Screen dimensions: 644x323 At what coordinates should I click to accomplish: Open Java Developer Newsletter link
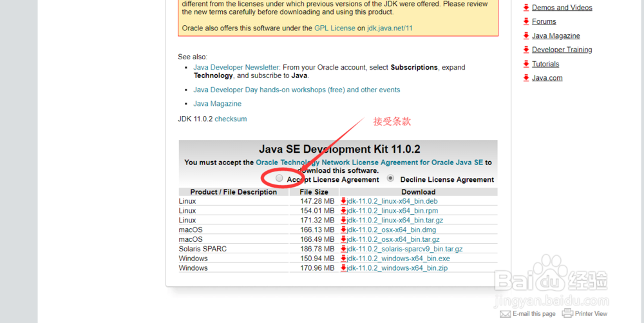[236, 67]
